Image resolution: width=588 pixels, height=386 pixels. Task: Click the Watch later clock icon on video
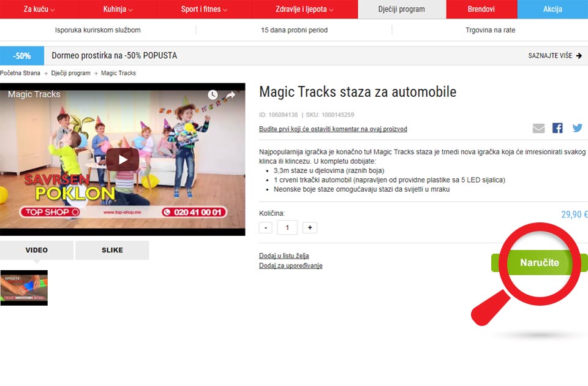[x=213, y=94]
